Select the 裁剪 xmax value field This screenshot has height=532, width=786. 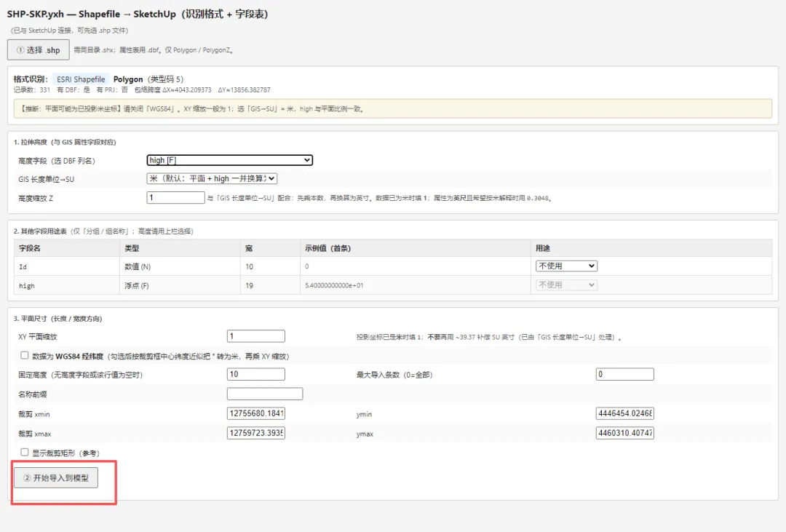click(x=256, y=433)
